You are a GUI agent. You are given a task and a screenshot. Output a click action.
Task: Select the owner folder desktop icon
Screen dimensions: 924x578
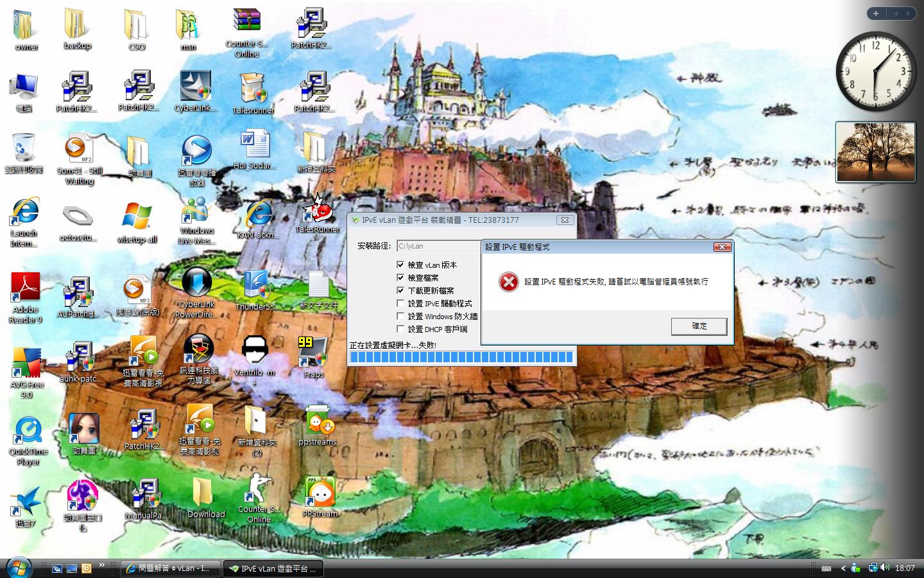coord(24,30)
